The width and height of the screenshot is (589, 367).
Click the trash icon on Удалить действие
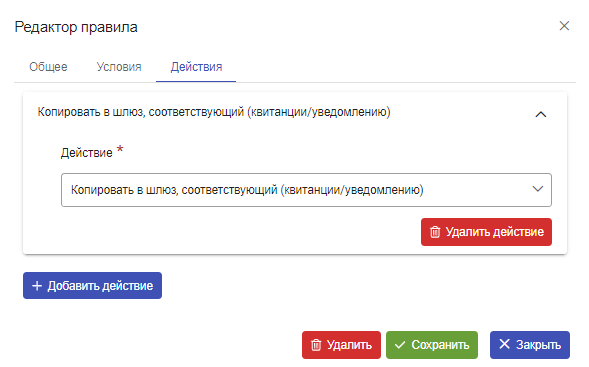point(435,232)
